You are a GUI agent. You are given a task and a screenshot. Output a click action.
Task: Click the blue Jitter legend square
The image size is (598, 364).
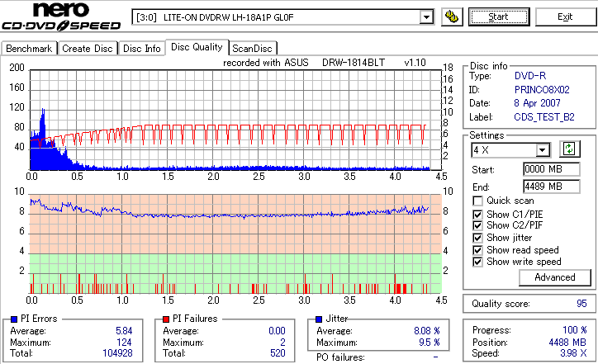(x=319, y=319)
